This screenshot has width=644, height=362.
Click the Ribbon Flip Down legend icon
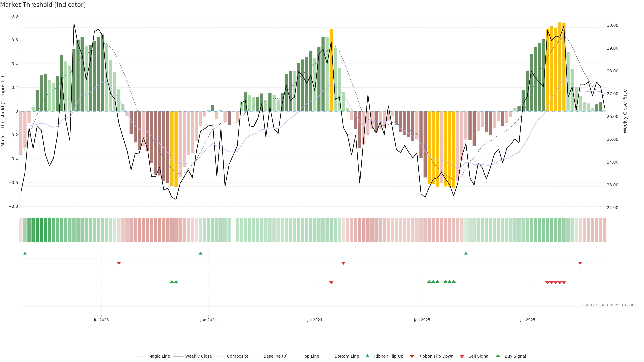pos(412,356)
